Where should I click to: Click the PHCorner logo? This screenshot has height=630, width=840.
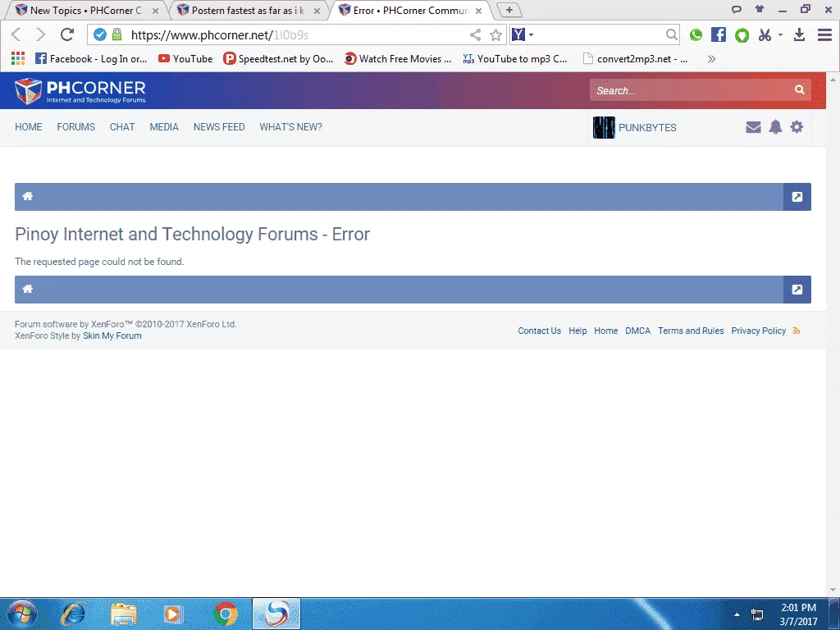[80, 90]
